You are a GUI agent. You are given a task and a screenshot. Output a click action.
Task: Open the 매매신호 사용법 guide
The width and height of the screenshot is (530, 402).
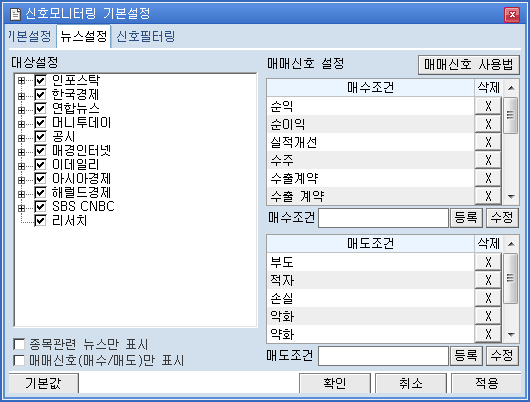468,65
